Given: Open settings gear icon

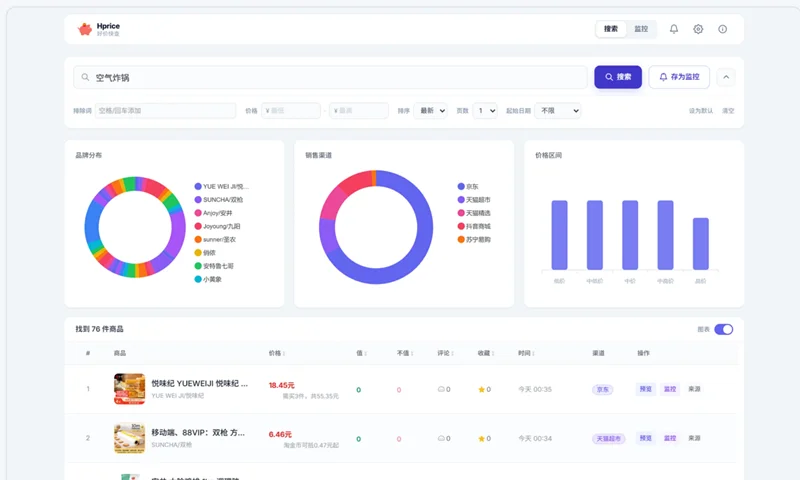Looking at the screenshot, I should coord(698,29).
